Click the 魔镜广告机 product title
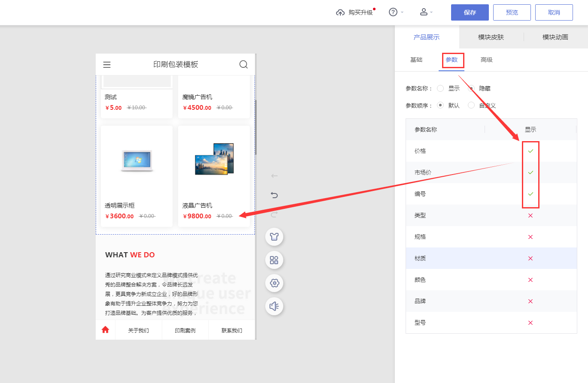 197,97
